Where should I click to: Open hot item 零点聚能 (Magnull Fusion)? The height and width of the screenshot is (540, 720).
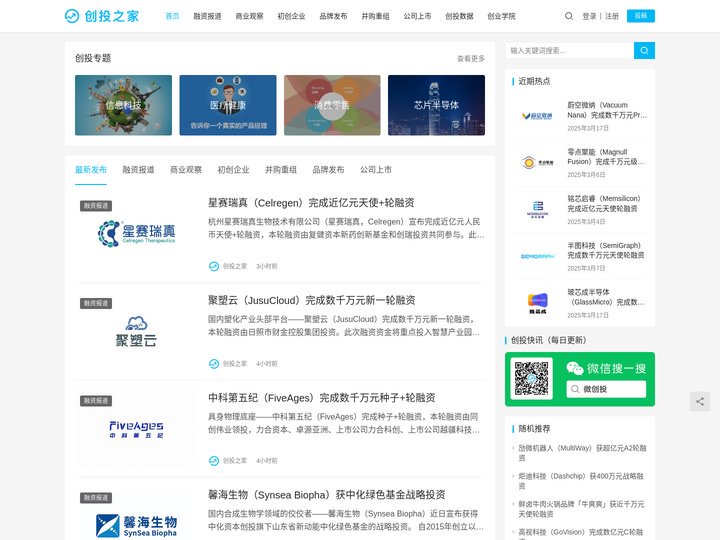click(x=606, y=157)
